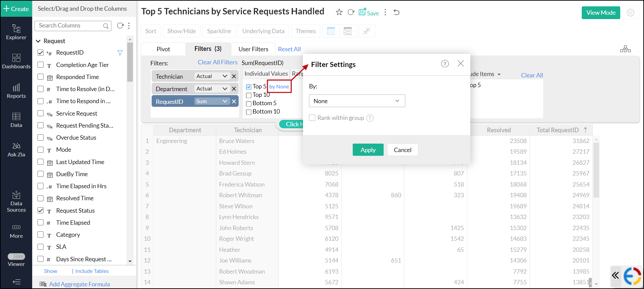Viewport: 644px width, 289px height.
Task: Click the Search Columns input field
Action: [70, 26]
